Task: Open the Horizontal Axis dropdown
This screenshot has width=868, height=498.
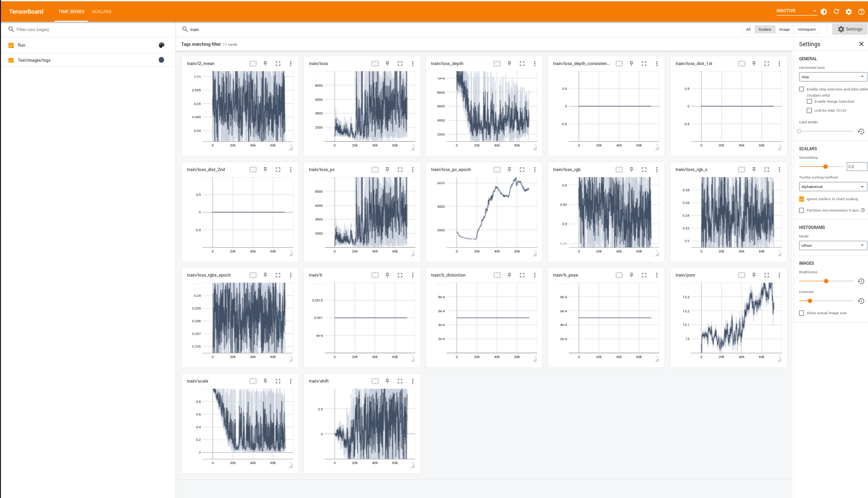Action: (x=833, y=76)
